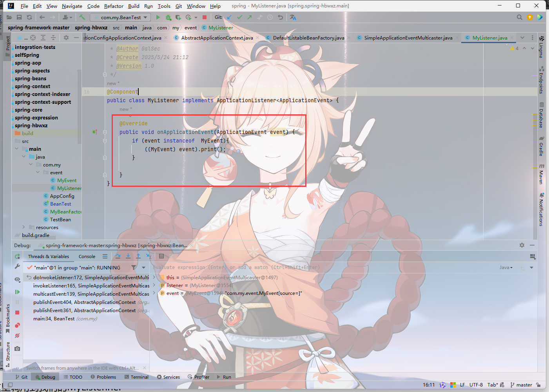
Task: Click master branch in status bar
Action: (521, 385)
